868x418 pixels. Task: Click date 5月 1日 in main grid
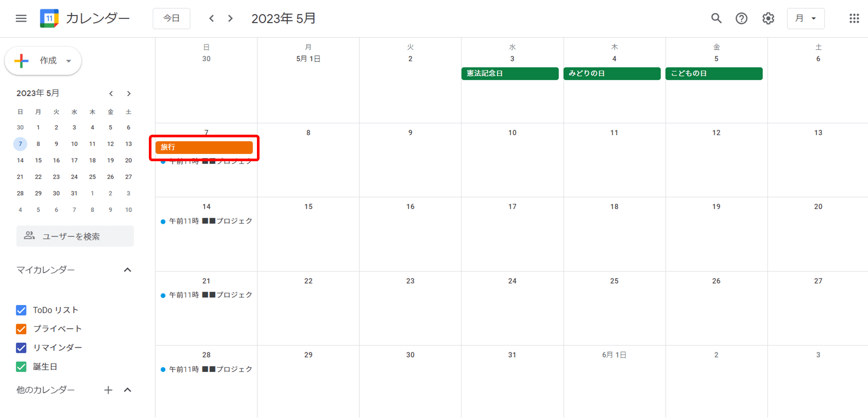[x=308, y=59]
